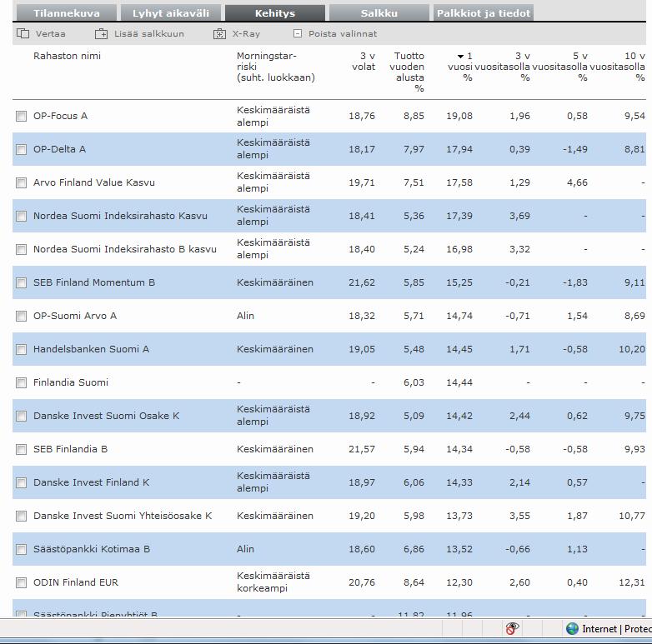
Task: Sort by 3 v volat column header
Action: click(364, 61)
